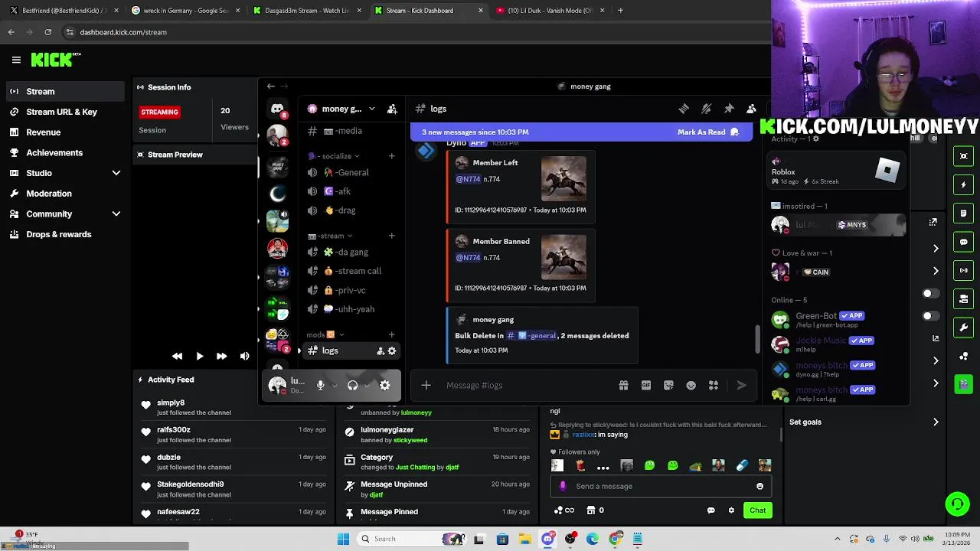Open logs channel settings gear
Viewport: 980px width, 551px height.
(392, 350)
